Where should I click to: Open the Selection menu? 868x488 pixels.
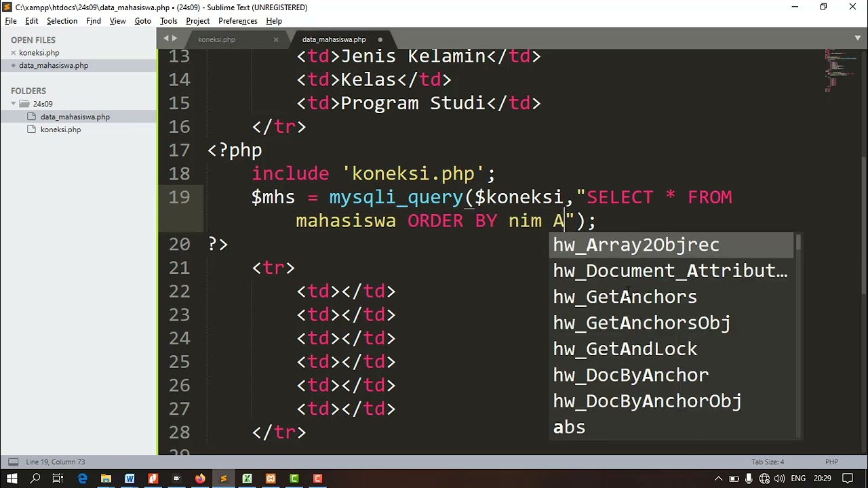point(62,21)
